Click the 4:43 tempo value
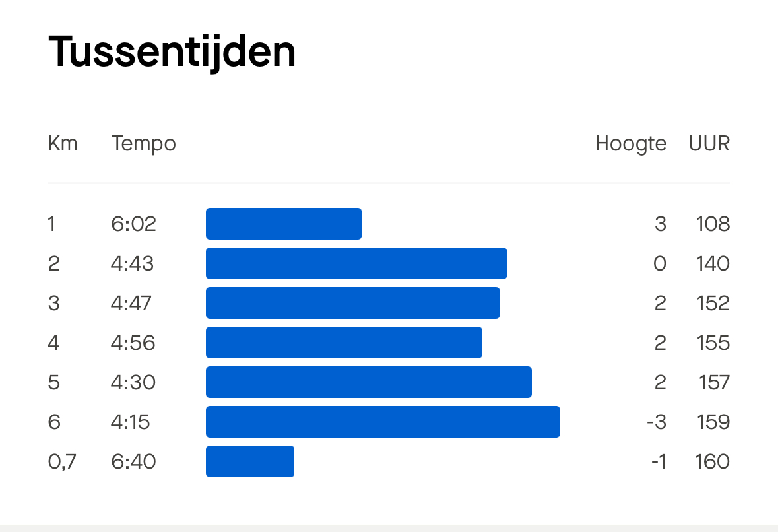 [133, 264]
